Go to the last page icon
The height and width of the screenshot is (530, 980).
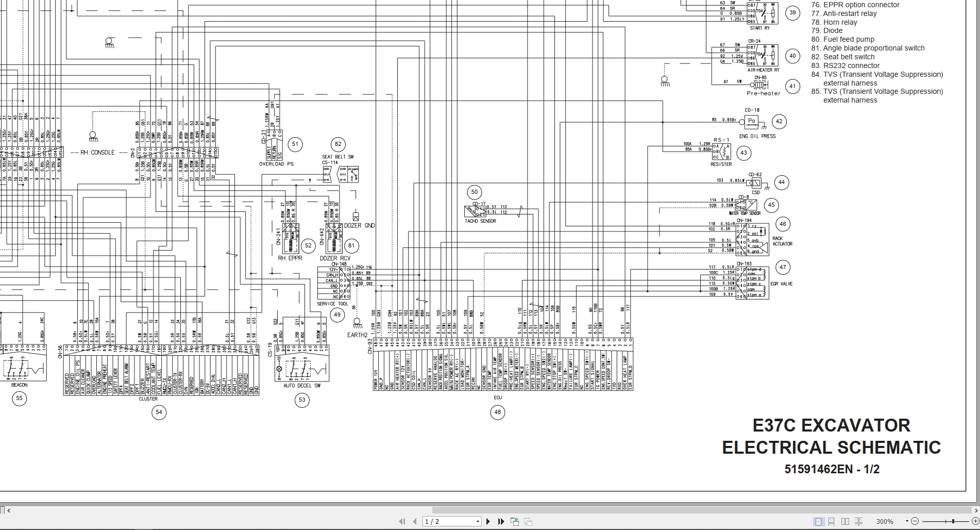tap(501, 521)
